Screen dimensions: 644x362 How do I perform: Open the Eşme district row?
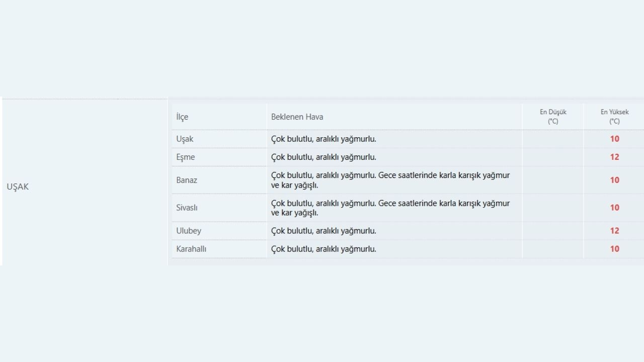click(186, 157)
